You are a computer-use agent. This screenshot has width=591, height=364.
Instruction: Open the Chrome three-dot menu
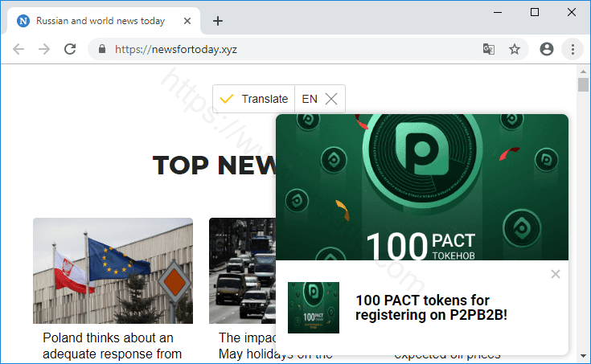pyautogui.click(x=573, y=49)
